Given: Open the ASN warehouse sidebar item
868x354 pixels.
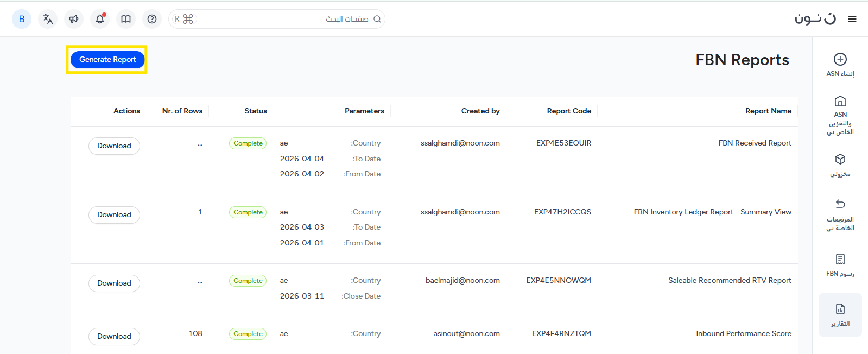Looking at the screenshot, I should click(x=840, y=115).
